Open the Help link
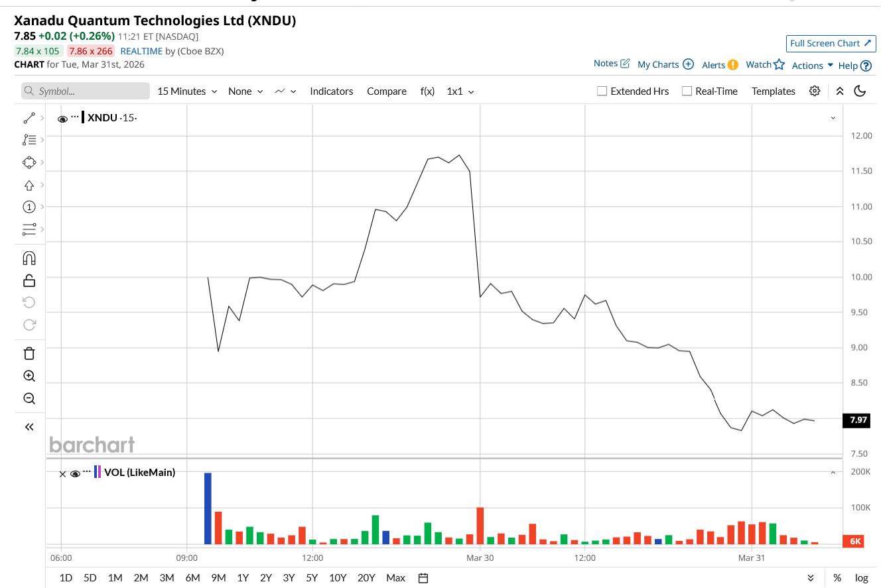Viewport: 881px width, 588px height. [848, 66]
